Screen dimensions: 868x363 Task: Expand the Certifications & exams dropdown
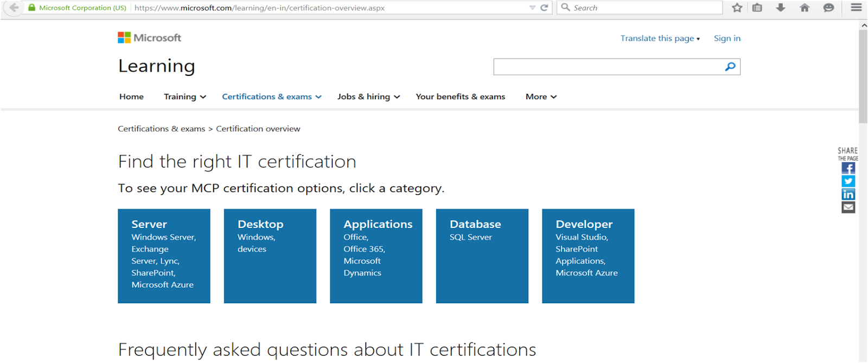coord(272,97)
